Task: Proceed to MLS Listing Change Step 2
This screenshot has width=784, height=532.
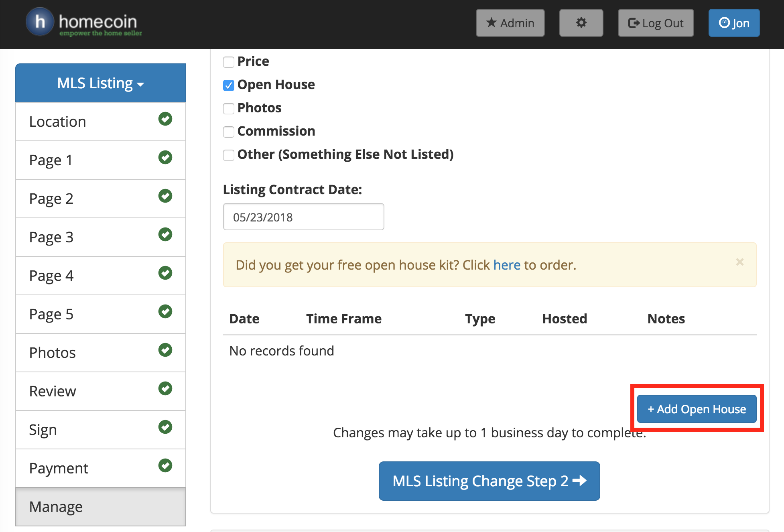Action: (x=489, y=481)
